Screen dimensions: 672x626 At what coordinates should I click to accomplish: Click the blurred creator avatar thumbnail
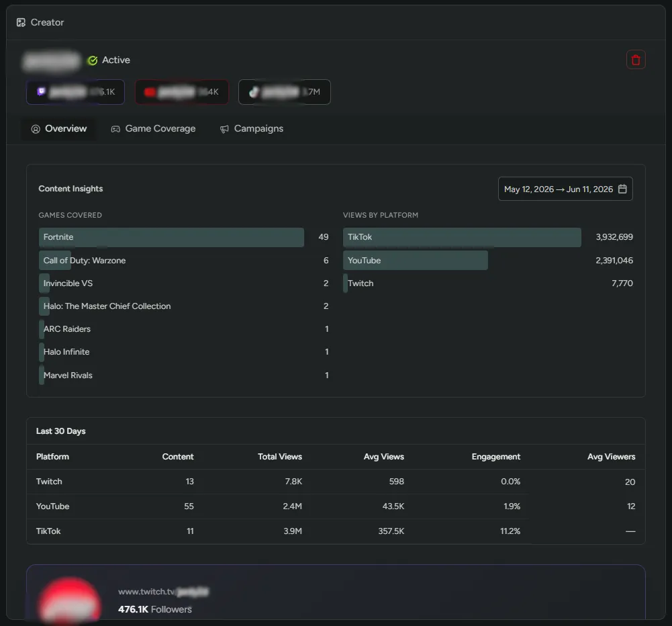[x=70, y=599]
